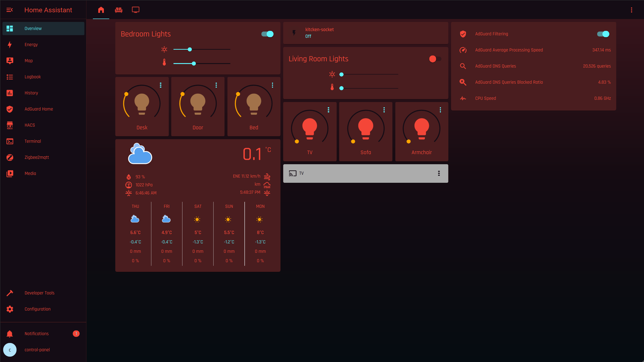
Task: Open the Terminal from the sidebar
Action: (33, 141)
